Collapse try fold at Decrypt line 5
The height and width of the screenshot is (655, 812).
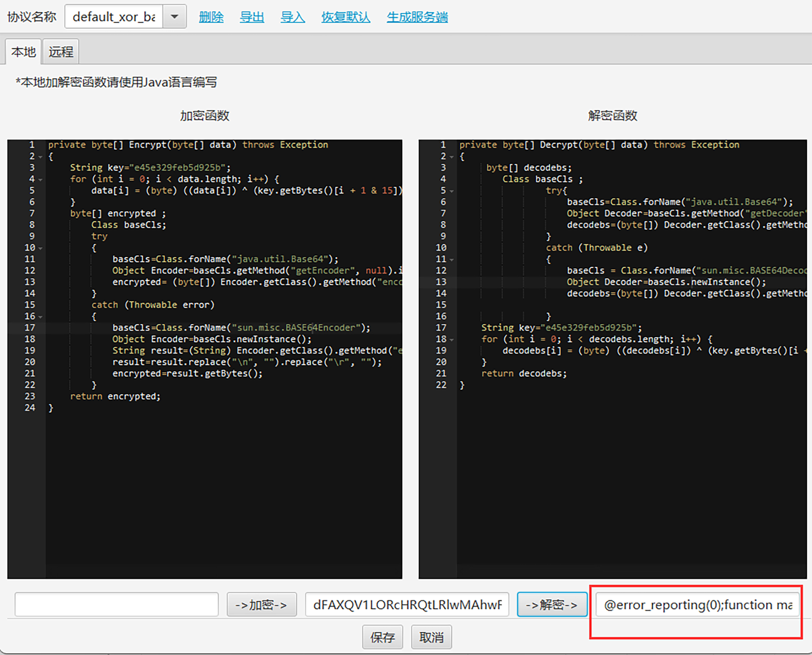[452, 191]
